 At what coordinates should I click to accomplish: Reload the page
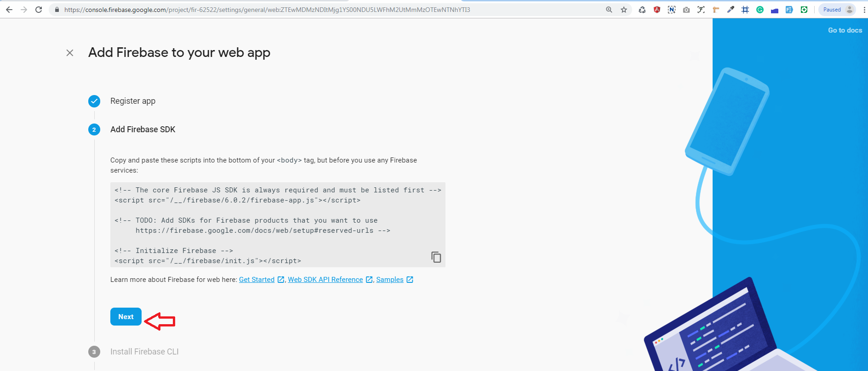(x=39, y=10)
